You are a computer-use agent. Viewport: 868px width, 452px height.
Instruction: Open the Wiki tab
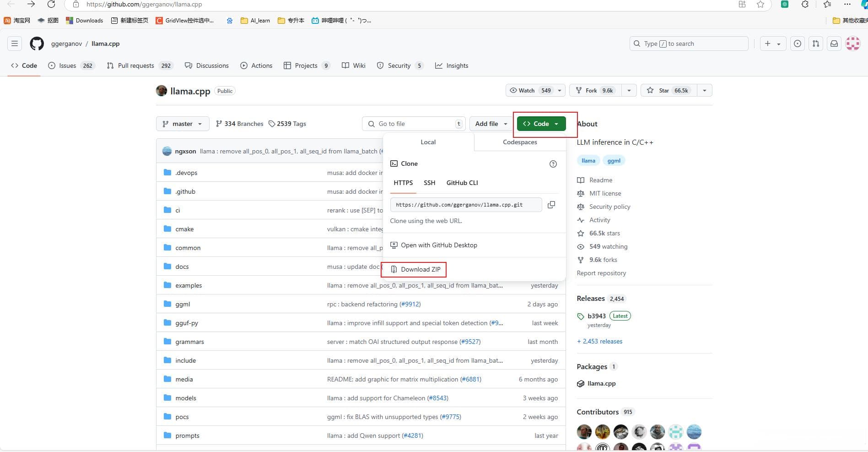[354, 65]
